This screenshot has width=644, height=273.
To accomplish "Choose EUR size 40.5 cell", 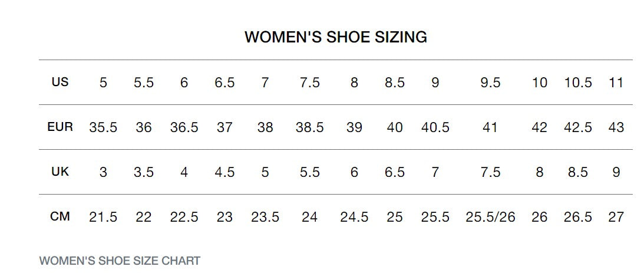I will click(x=435, y=127).
